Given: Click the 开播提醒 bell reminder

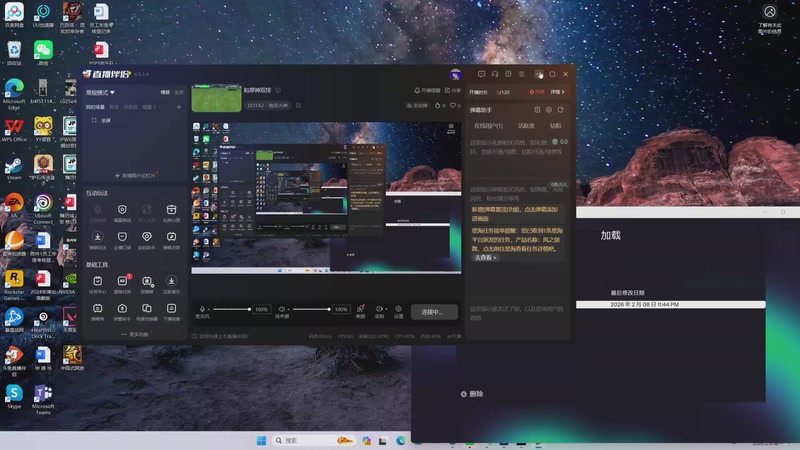Looking at the screenshot, I should tap(427, 90).
